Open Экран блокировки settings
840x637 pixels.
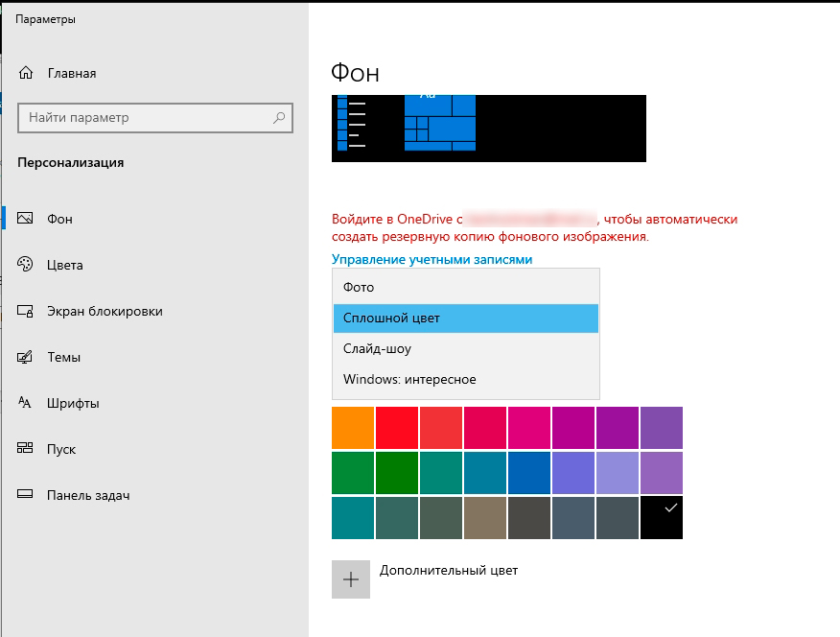pyautogui.click(x=105, y=311)
